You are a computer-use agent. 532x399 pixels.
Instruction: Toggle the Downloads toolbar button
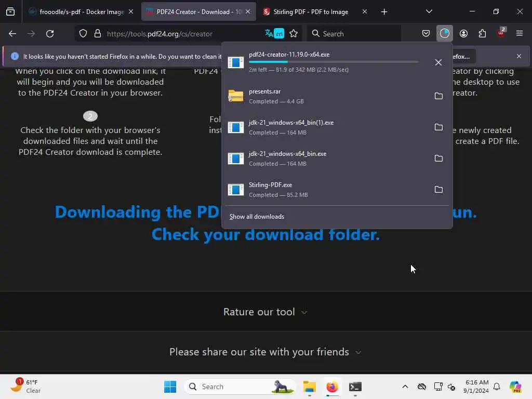[445, 34]
